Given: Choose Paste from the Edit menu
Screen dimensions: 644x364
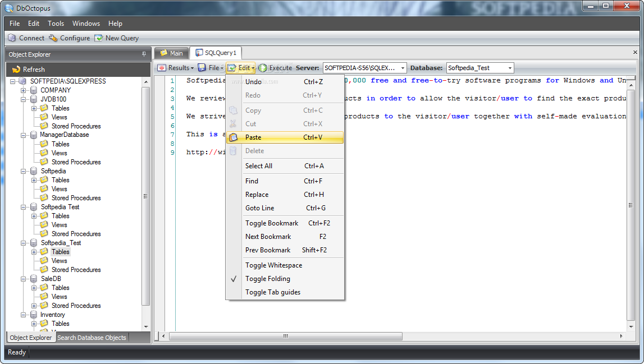Looking at the screenshot, I should point(285,137).
